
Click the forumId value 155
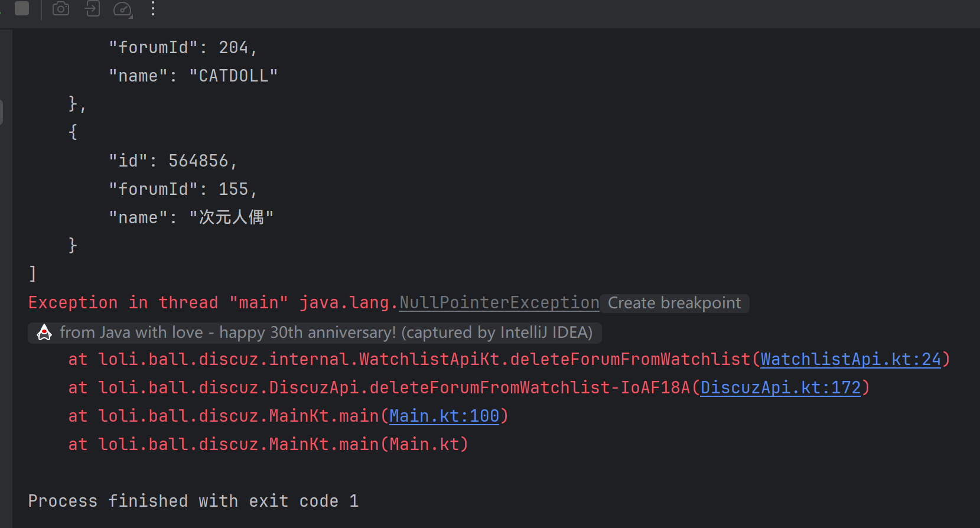(233, 189)
